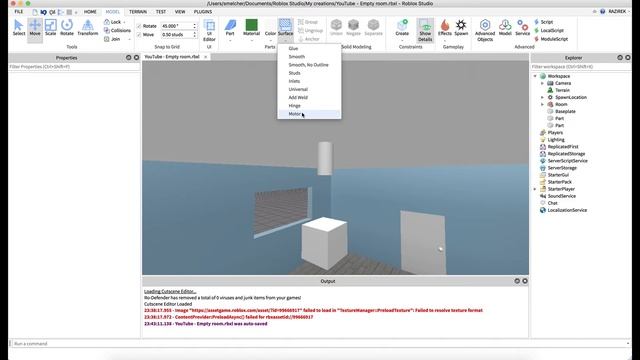Insert a Model via Advanced

click(505, 28)
